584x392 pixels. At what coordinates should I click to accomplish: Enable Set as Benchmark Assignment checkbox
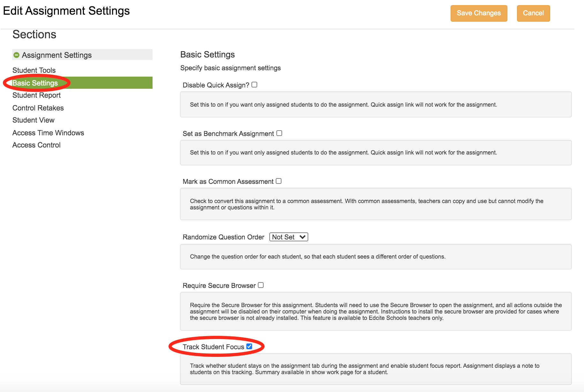pyautogui.click(x=279, y=133)
